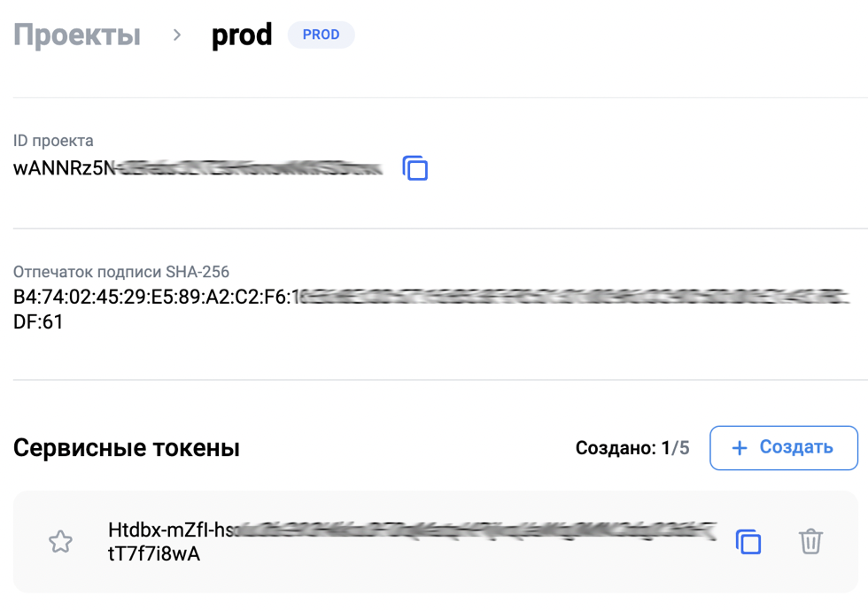This screenshot has height=611, width=868.
Task: Click the fingerprint ending DF:61
Action: [38, 321]
